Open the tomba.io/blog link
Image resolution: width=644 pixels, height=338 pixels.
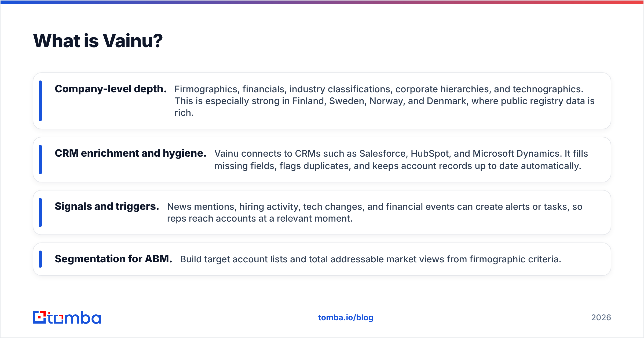[346, 318]
